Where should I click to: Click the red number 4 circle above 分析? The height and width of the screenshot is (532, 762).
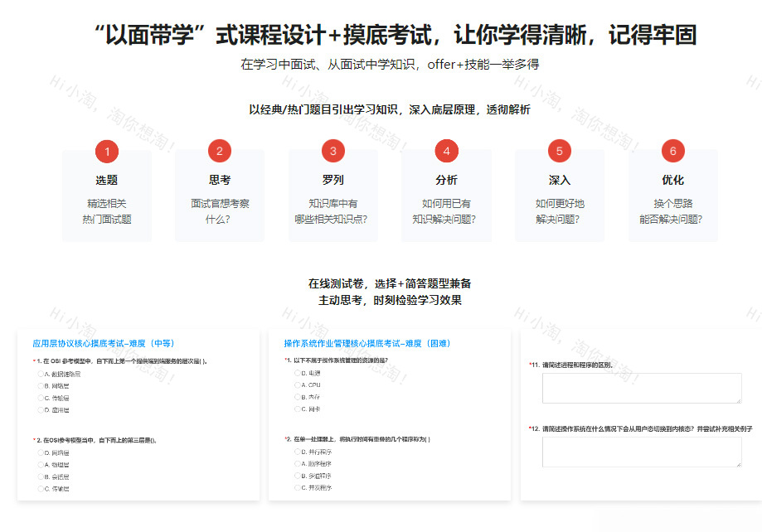click(446, 151)
